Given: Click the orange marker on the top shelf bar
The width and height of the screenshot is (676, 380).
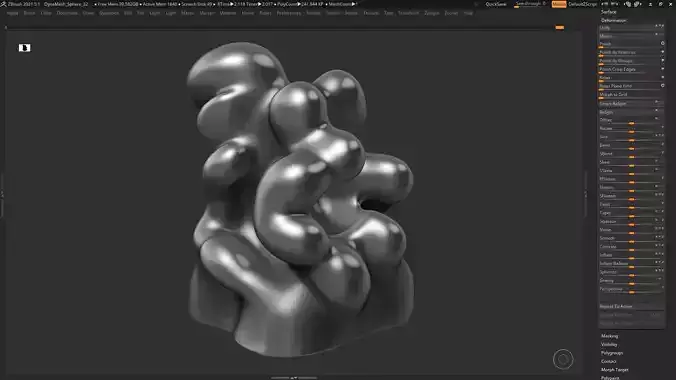Looking at the screenshot, I should coord(560,28).
